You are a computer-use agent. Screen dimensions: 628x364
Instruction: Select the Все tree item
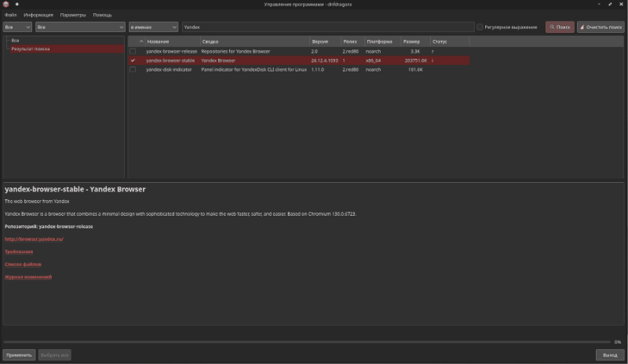(15, 41)
